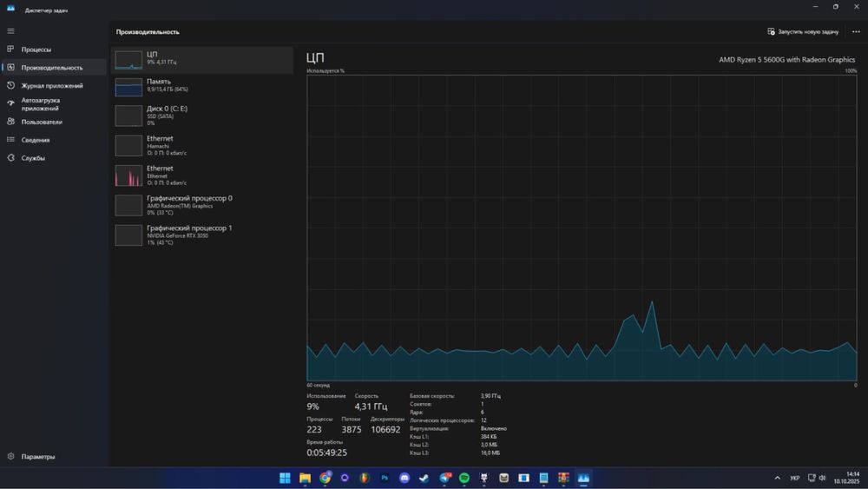The height and width of the screenshot is (489, 868).
Task: Open the three-dots more options menu
Action: coord(856,31)
